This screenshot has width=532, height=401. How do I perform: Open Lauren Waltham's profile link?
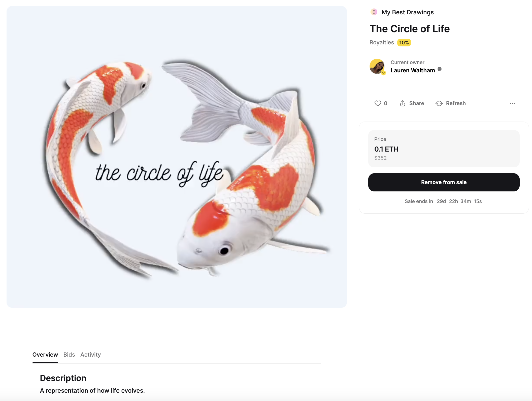pyautogui.click(x=413, y=70)
